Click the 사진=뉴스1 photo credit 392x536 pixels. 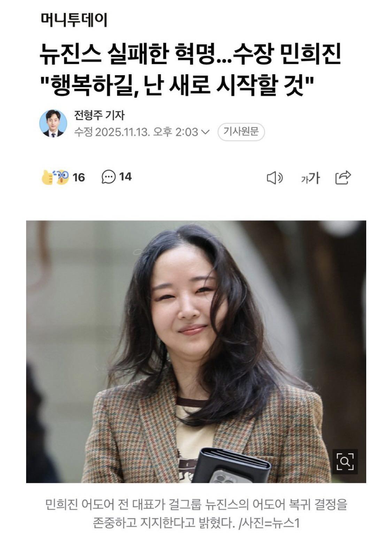269,523
